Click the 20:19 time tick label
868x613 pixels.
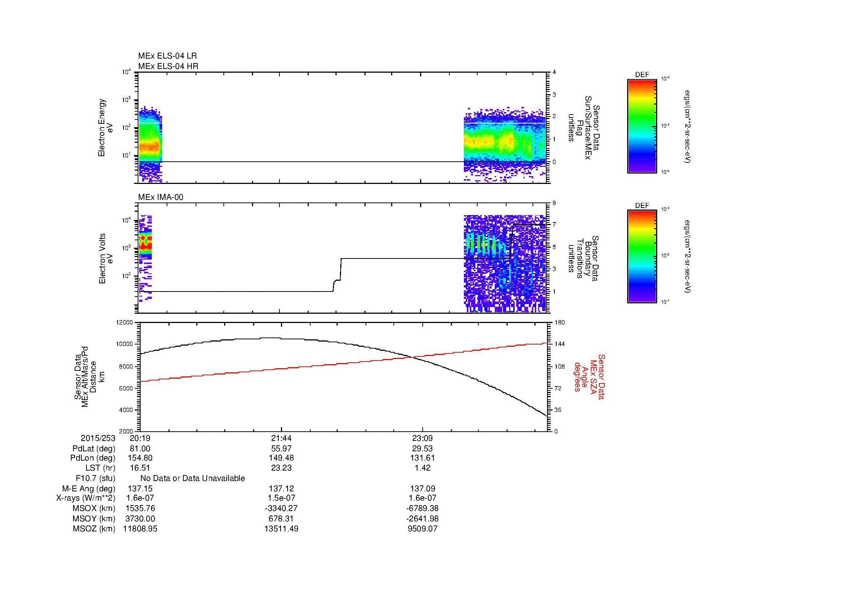click(x=140, y=438)
